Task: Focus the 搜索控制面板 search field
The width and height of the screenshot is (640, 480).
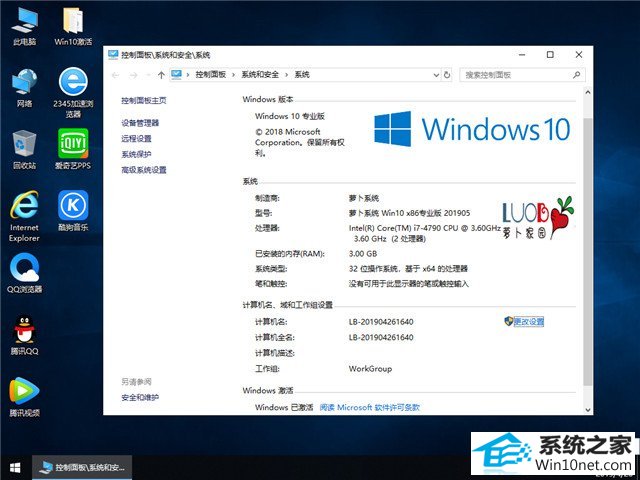Action: click(x=522, y=75)
